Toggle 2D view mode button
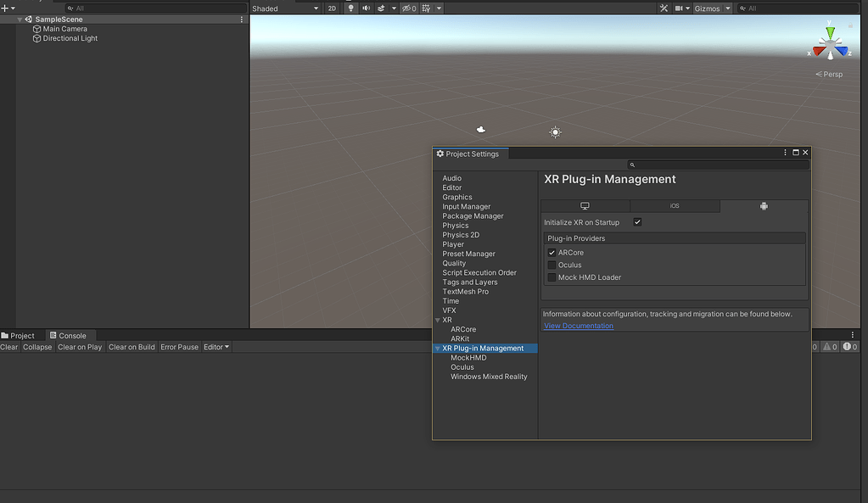Screen dimensions: 868x503 click(x=332, y=8)
